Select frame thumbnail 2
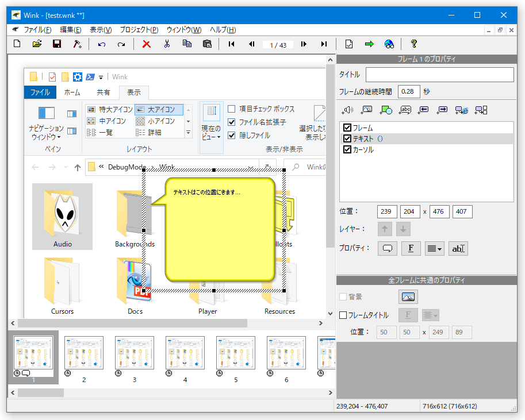This screenshot has width=525, height=420. (x=84, y=353)
